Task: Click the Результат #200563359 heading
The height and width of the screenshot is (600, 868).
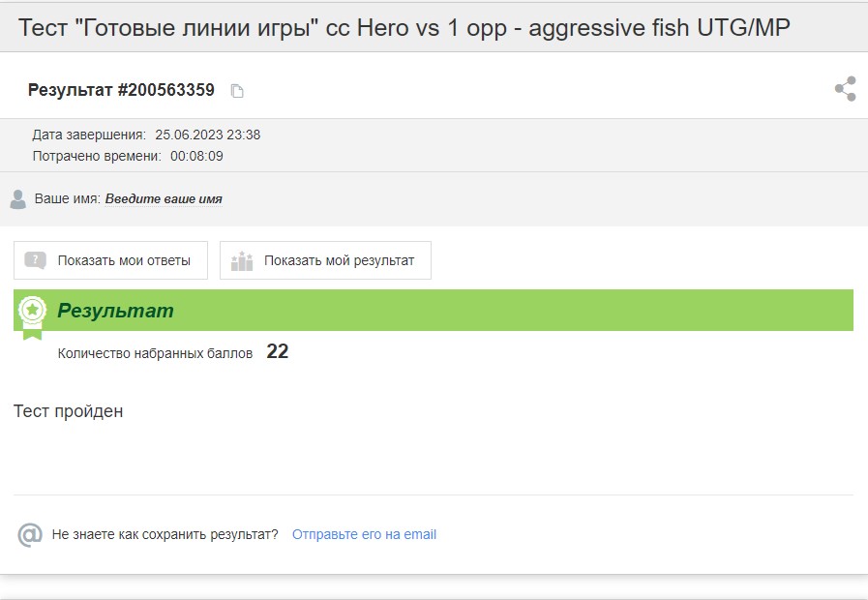Action: click(121, 90)
